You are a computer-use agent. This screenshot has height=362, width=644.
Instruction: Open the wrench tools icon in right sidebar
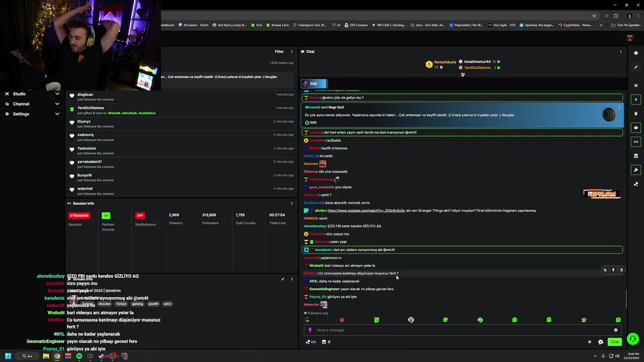[636, 170]
